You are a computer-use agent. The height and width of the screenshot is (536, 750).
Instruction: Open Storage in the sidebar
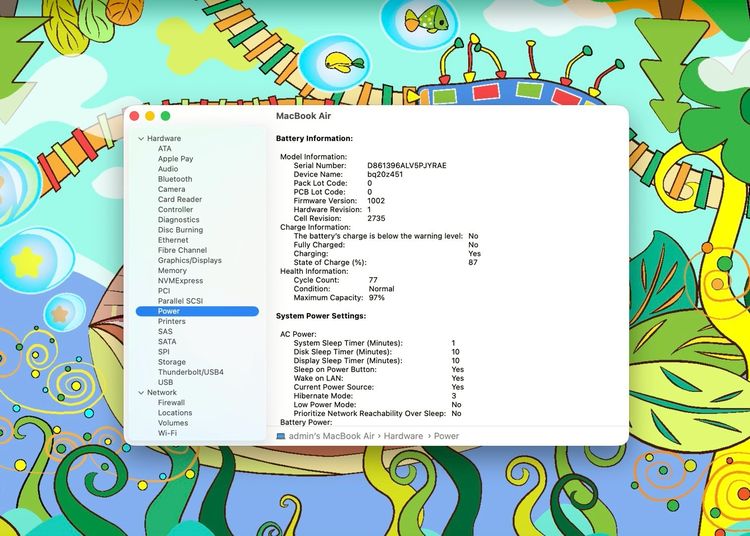(172, 362)
